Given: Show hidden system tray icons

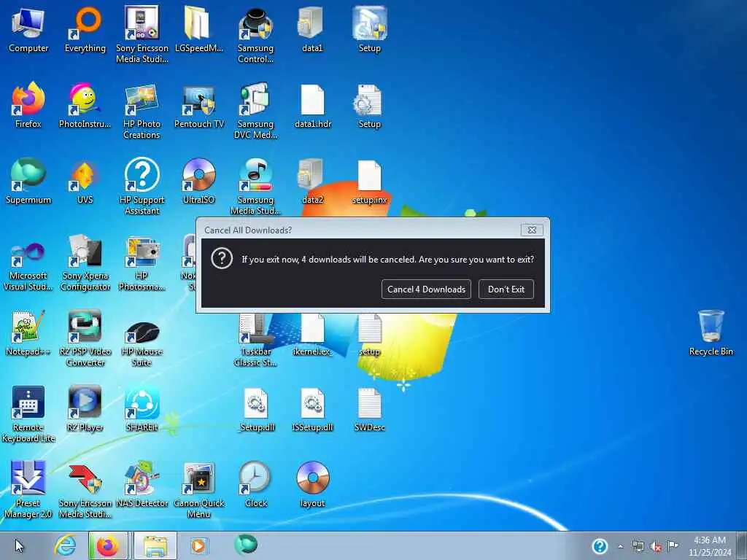Looking at the screenshot, I should (620, 546).
